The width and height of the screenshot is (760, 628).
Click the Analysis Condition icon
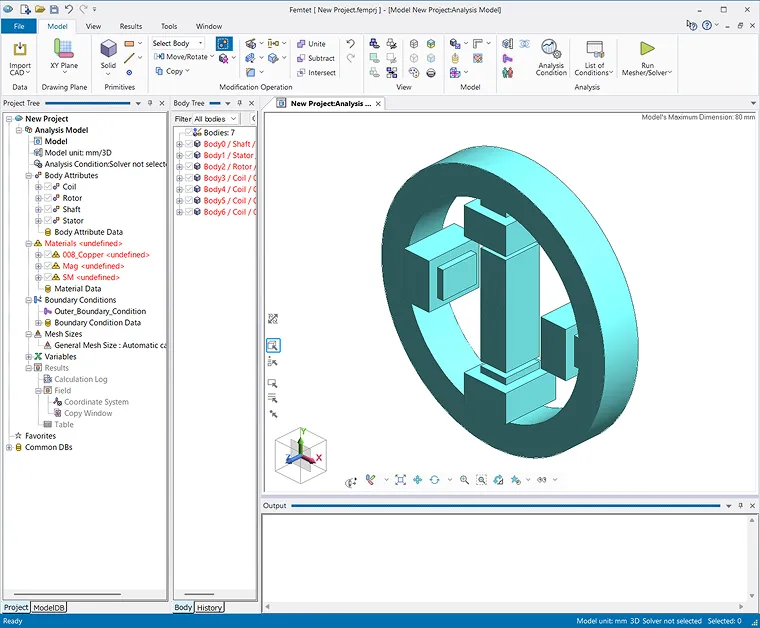point(551,57)
